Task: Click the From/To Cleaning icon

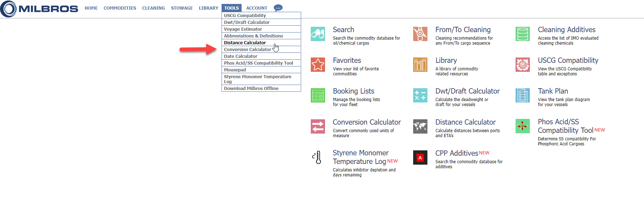Action: click(420, 34)
